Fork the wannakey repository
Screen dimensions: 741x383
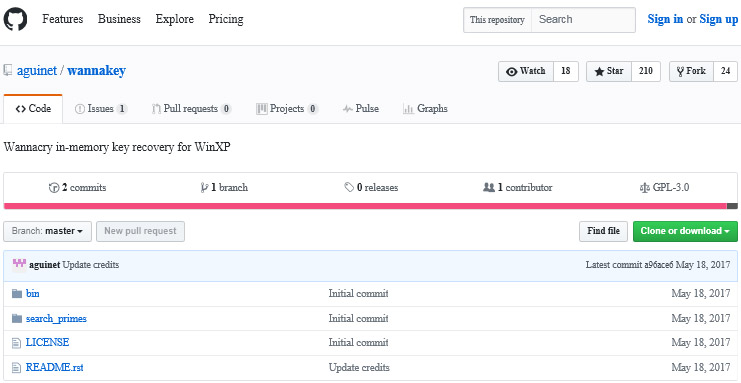pyautogui.click(x=691, y=71)
